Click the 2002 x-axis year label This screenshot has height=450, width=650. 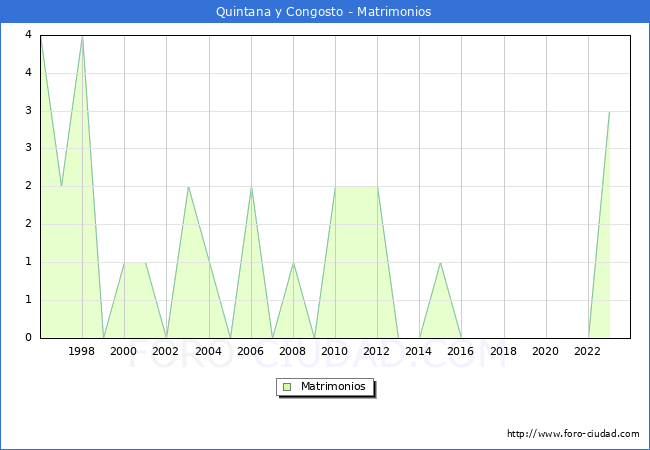pyautogui.click(x=165, y=351)
